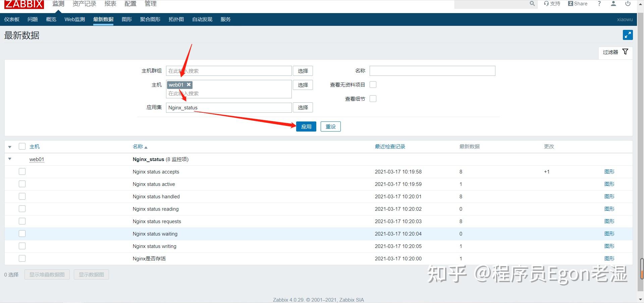Click 选择 button for 应用集
This screenshot has height=303, width=644.
(x=303, y=107)
